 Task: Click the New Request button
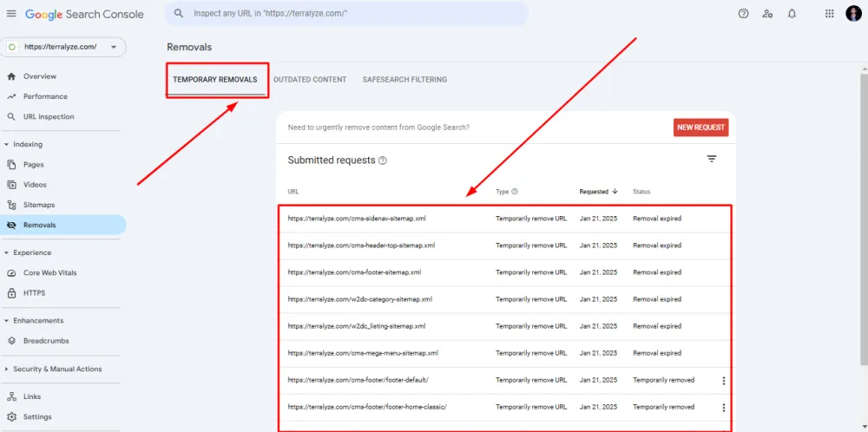(x=700, y=128)
